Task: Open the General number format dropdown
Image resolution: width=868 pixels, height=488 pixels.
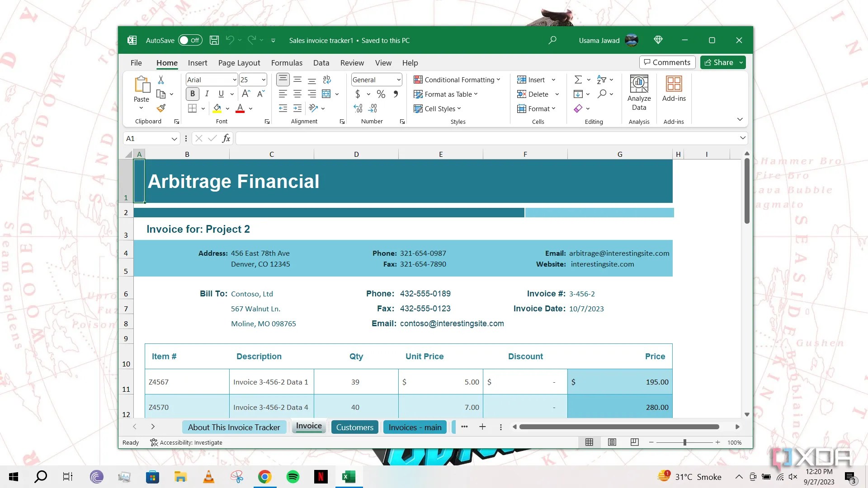Action: click(396, 80)
